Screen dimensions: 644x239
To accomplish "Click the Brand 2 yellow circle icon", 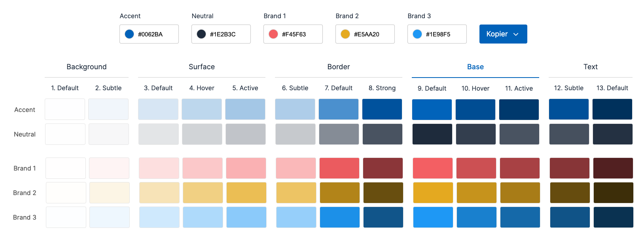I will pyautogui.click(x=345, y=34).
